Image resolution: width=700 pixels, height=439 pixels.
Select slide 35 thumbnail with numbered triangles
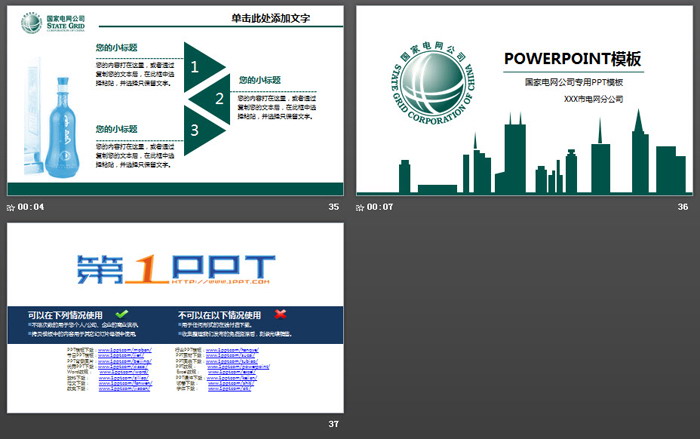[x=175, y=100]
